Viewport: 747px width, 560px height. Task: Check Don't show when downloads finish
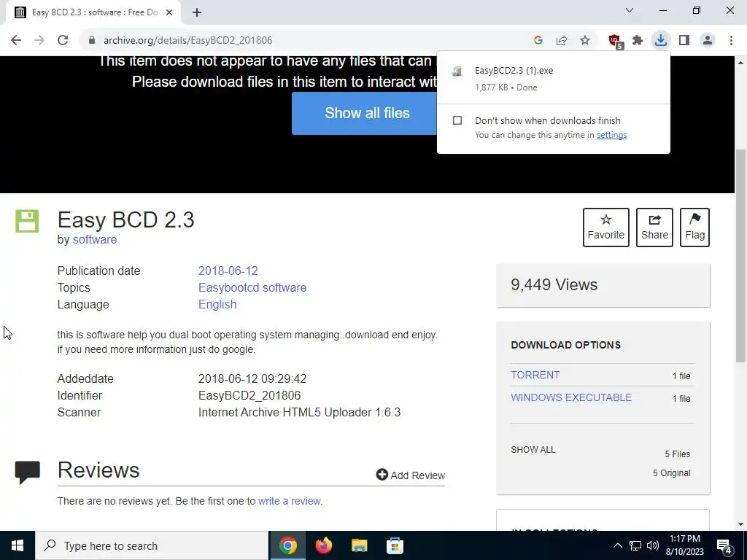coord(457,120)
